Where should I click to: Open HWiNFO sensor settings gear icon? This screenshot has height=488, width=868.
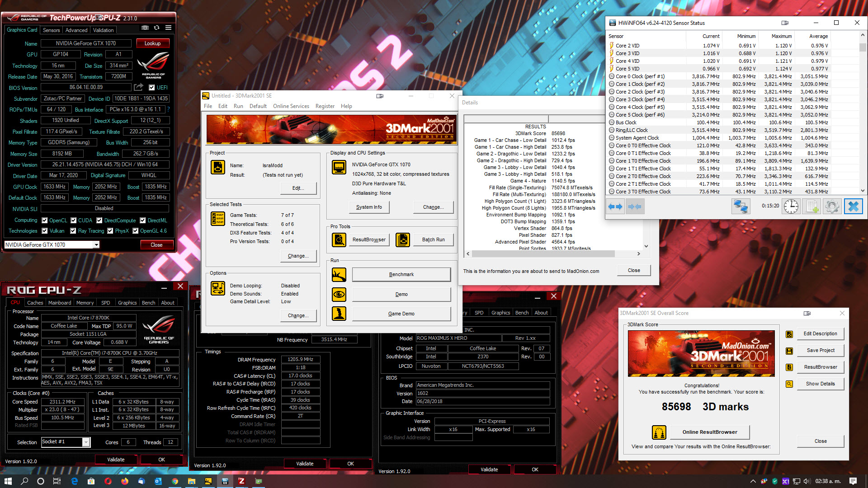tap(832, 206)
